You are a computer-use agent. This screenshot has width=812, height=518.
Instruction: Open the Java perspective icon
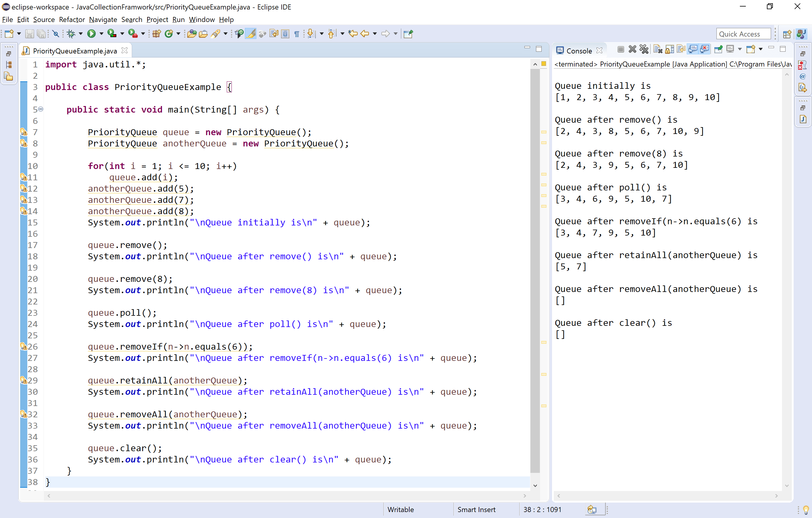(x=802, y=33)
